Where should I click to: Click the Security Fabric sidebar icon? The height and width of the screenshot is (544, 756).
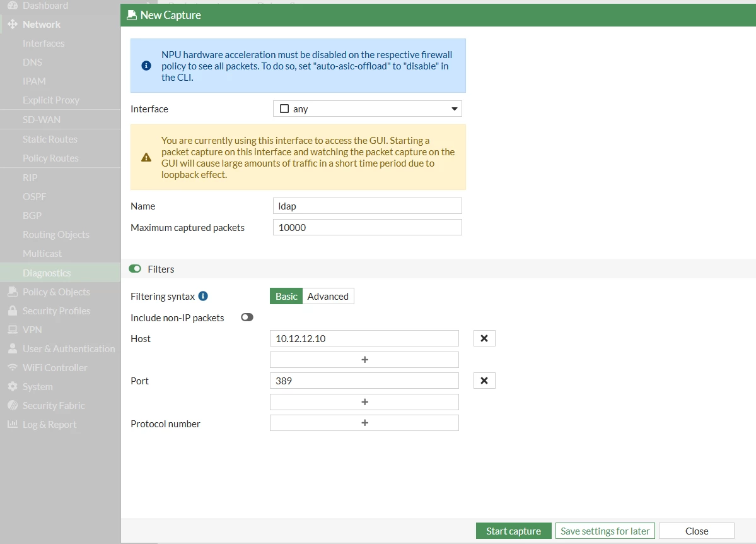click(13, 405)
